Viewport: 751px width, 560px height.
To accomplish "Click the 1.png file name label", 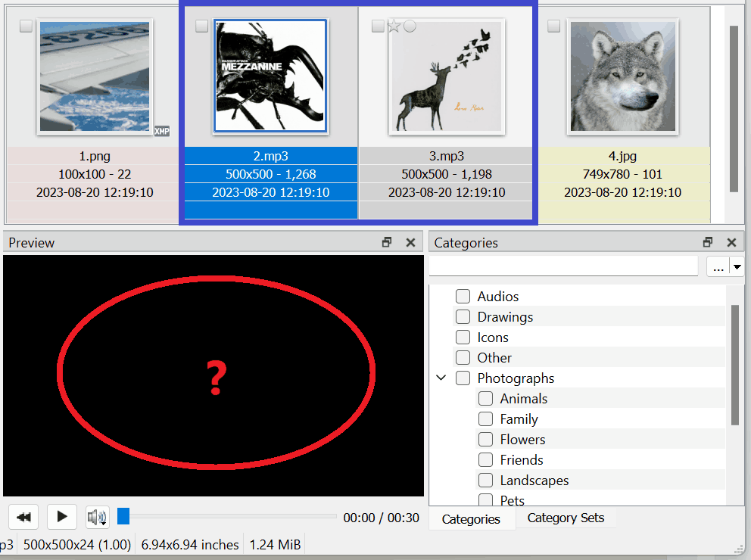I will pyautogui.click(x=95, y=156).
